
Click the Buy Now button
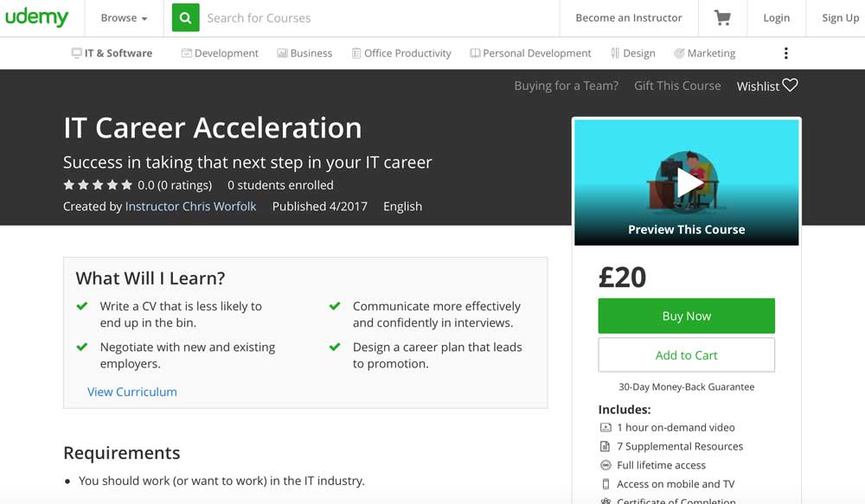(x=686, y=316)
